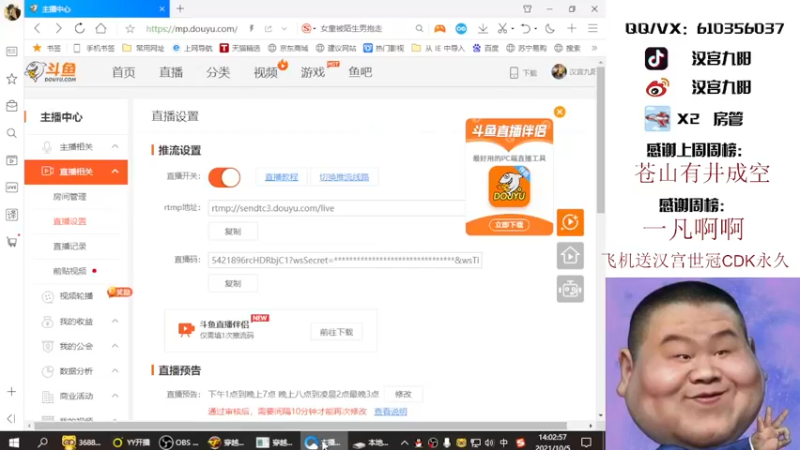Click the orange play-circle floating icon
This screenshot has width=800, height=450.
click(570, 222)
